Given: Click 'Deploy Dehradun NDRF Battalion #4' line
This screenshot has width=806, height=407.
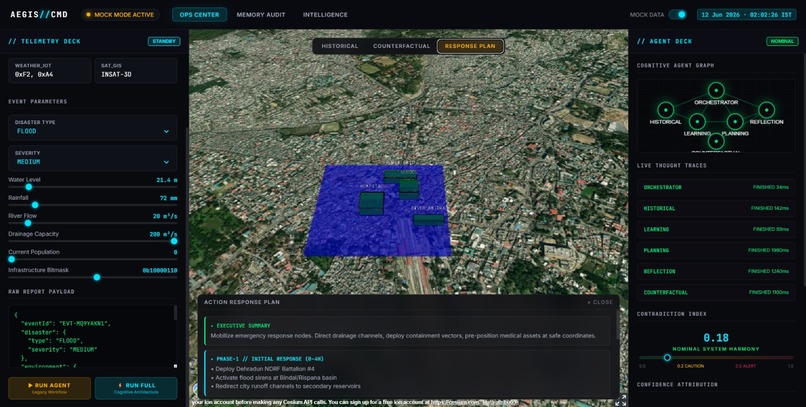Looking at the screenshot, I should coord(263,368).
